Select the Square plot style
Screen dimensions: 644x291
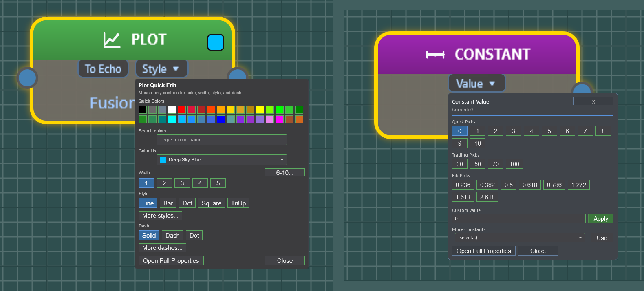pyautogui.click(x=212, y=203)
